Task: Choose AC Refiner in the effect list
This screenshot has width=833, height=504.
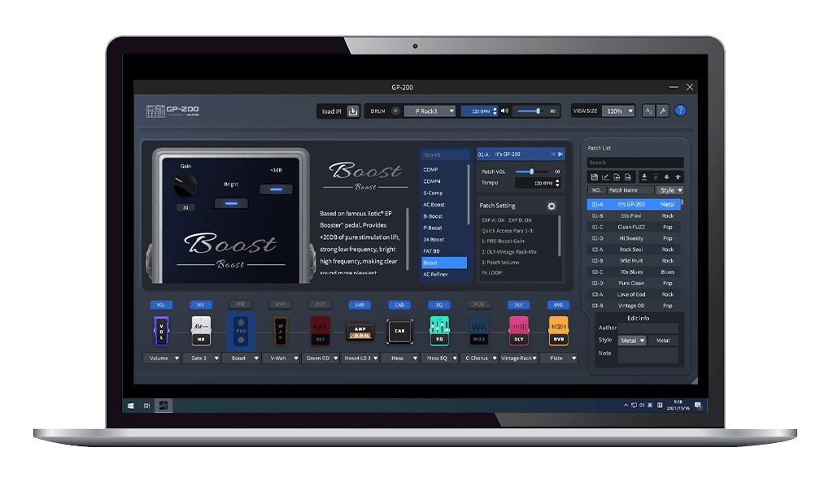Action: [x=436, y=275]
